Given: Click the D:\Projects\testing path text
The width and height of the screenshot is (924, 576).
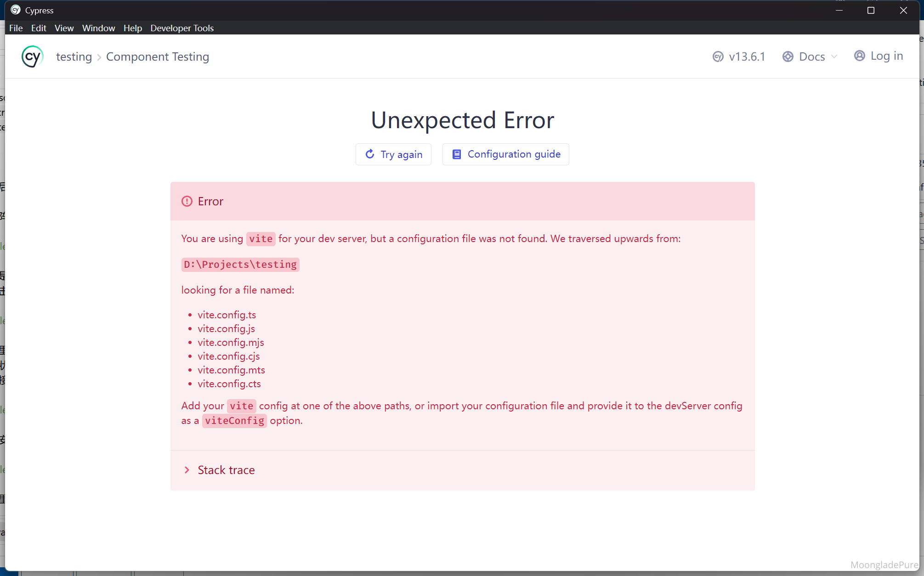Looking at the screenshot, I should [240, 265].
